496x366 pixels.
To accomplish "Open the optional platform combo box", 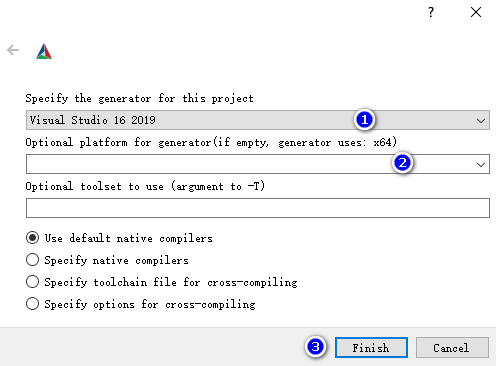I will 258,164.
